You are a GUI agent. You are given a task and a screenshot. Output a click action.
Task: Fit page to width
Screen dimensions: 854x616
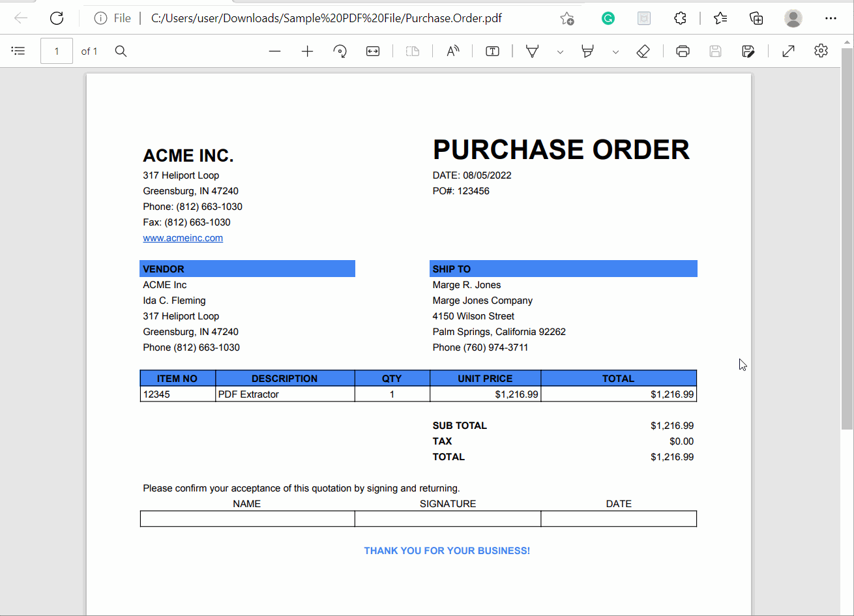(x=373, y=51)
